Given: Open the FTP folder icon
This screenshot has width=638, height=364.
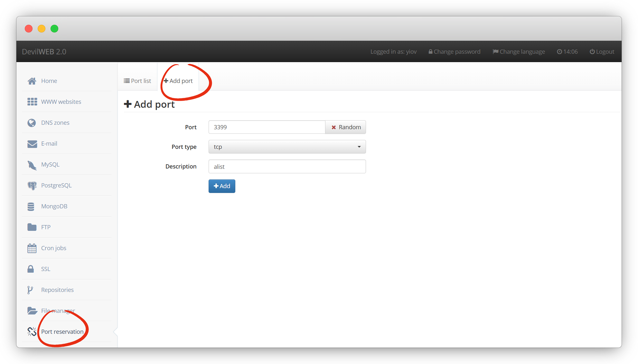Looking at the screenshot, I should (x=32, y=227).
